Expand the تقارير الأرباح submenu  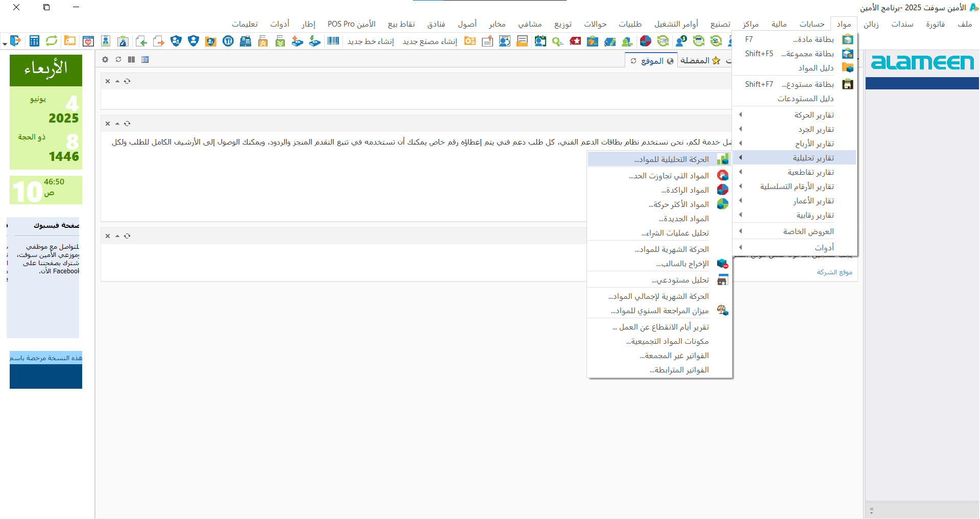click(x=814, y=144)
